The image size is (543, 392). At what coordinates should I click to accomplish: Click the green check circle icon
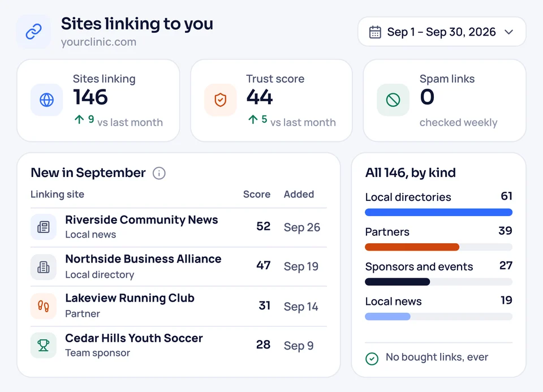pos(372,359)
